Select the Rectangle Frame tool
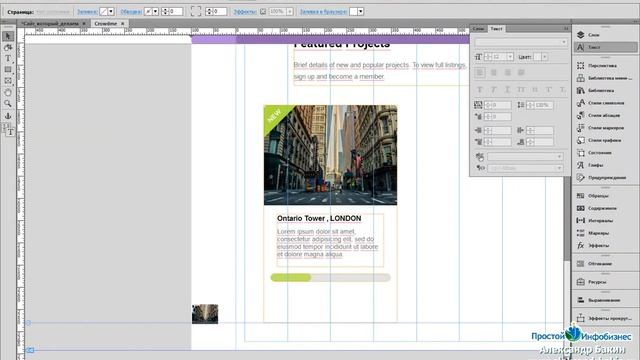 [8, 81]
